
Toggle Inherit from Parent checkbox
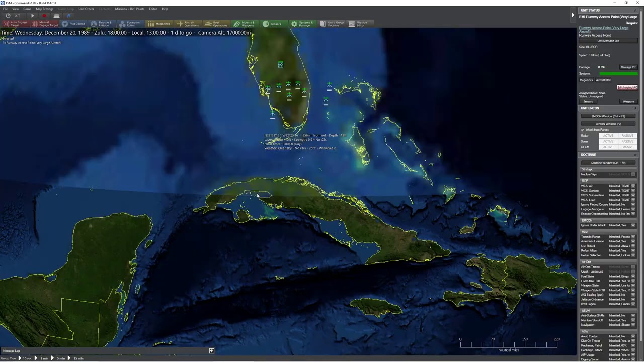point(583,130)
